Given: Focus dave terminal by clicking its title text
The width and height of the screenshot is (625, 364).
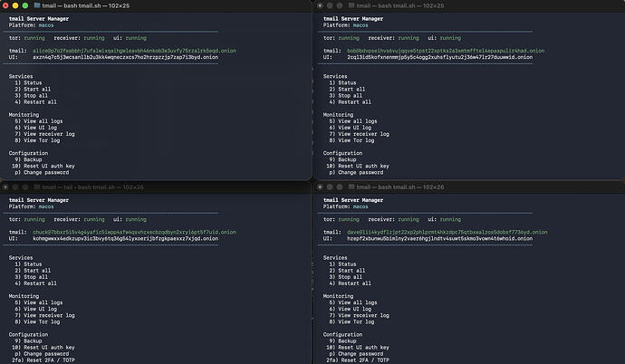Looking at the screenshot, I should (400, 187).
